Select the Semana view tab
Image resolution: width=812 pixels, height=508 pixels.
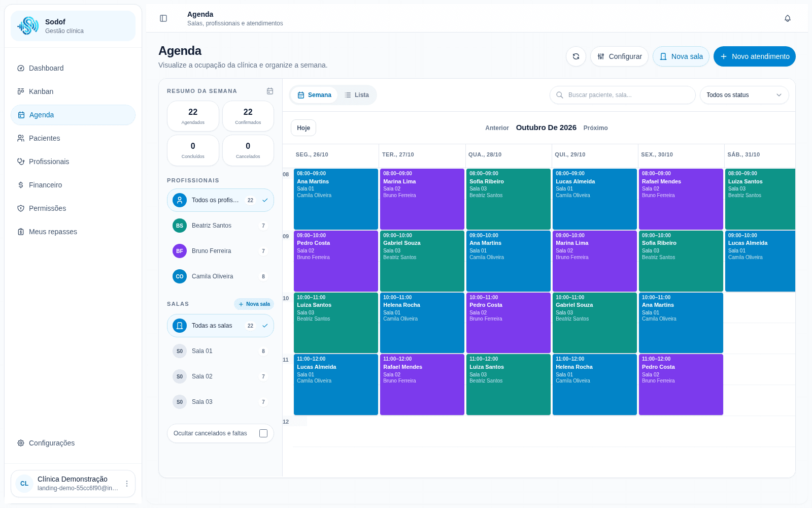tap(314, 95)
